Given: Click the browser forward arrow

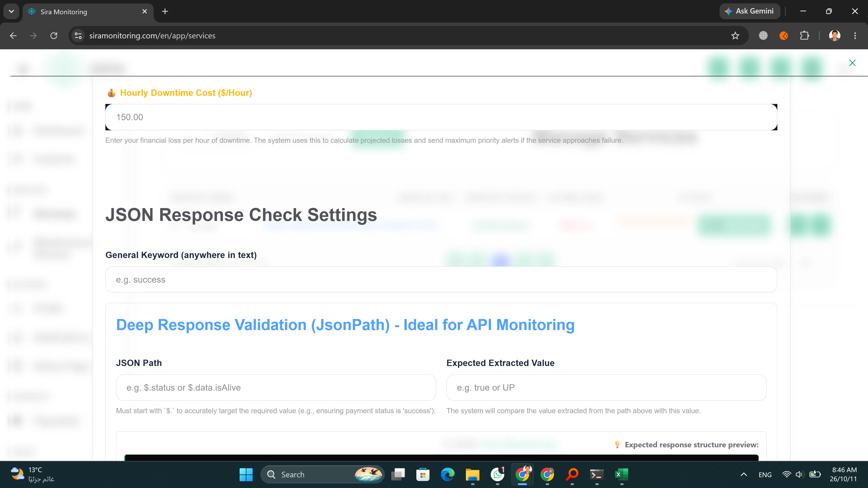Looking at the screenshot, I should coord(33,36).
